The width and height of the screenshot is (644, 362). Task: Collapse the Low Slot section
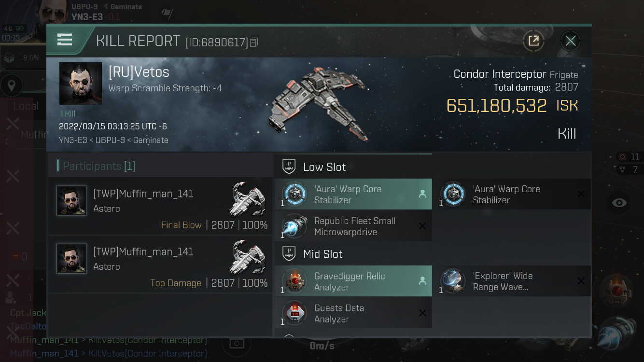(353, 167)
